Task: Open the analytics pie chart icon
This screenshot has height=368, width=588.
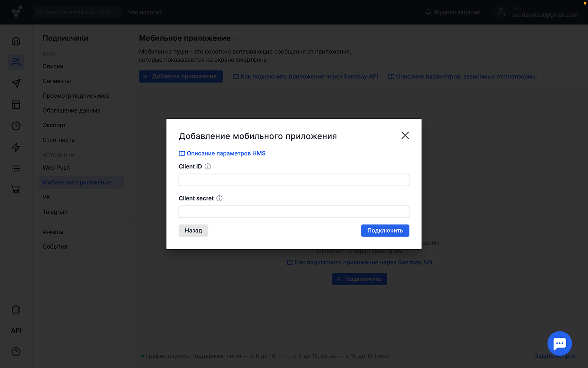Action: pyautogui.click(x=16, y=126)
